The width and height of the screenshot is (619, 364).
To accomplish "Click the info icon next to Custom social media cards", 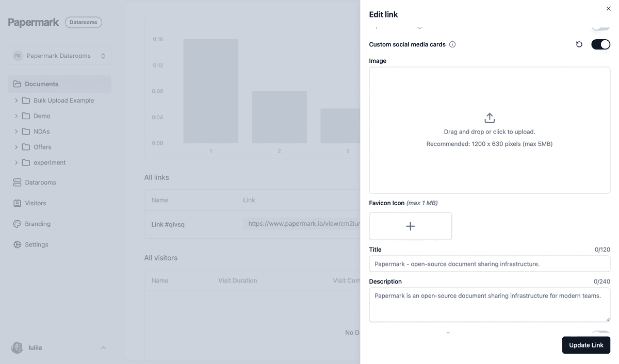I will (x=452, y=44).
